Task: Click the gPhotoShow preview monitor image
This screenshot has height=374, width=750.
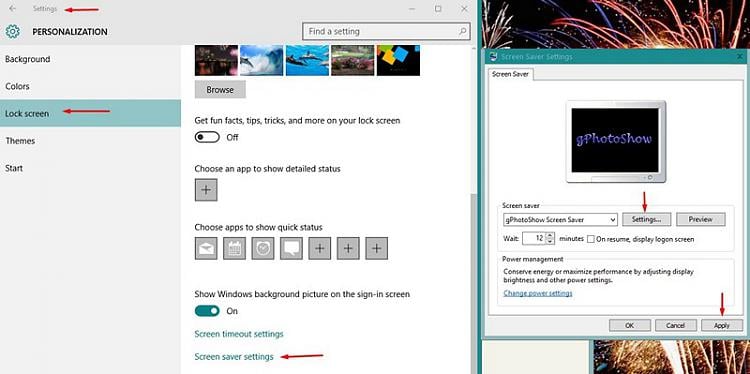Action: (x=616, y=141)
